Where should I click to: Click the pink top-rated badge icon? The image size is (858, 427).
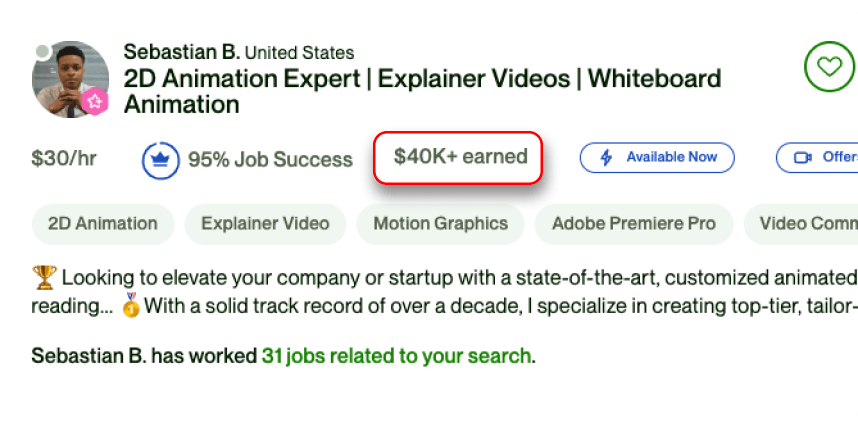point(94,102)
